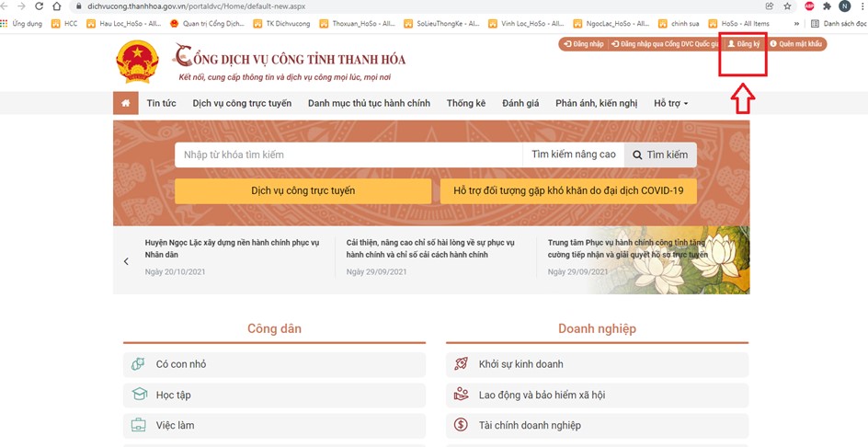The width and height of the screenshot is (868, 447).
Task: Click the yellow Dịch vụ công trực tuyến button
Action: (x=303, y=190)
